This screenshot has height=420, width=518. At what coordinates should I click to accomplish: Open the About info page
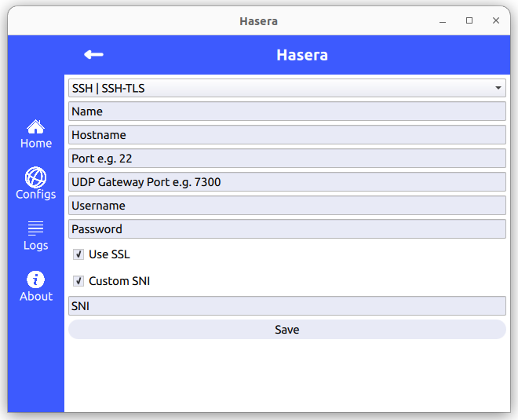[x=35, y=287]
